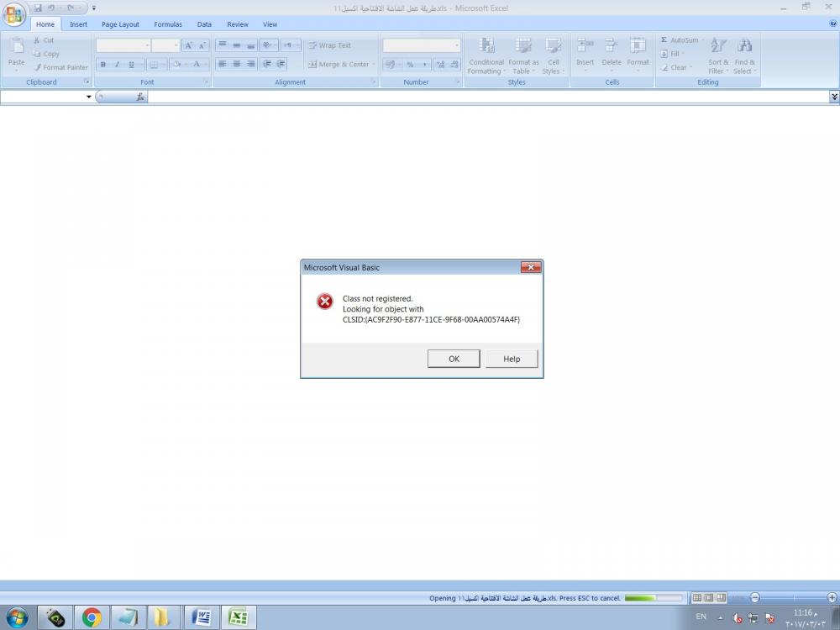Image resolution: width=840 pixels, height=630 pixels.
Task: Click the Orientation icon
Action: click(x=268, y=45)
